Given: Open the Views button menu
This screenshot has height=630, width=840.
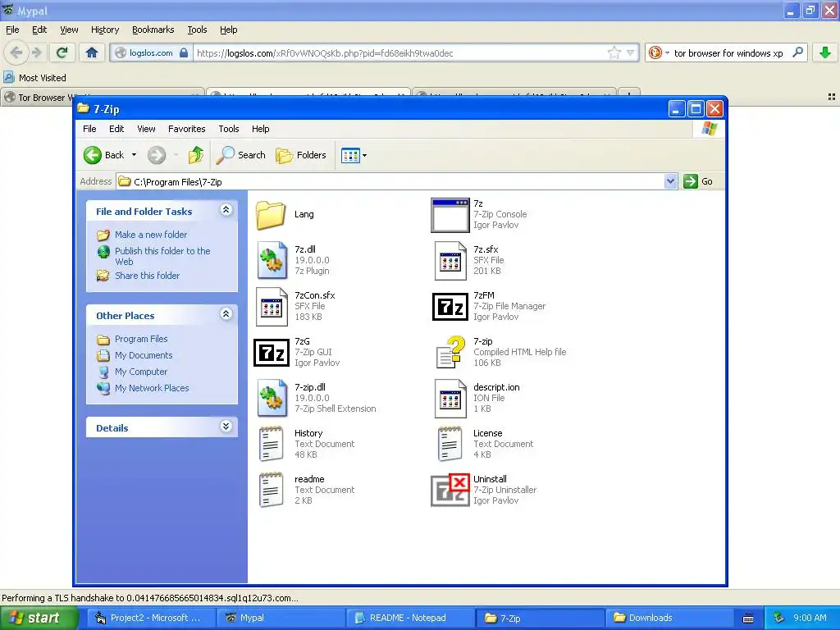Looking at the screenshot, I should (x=354, y=156).
